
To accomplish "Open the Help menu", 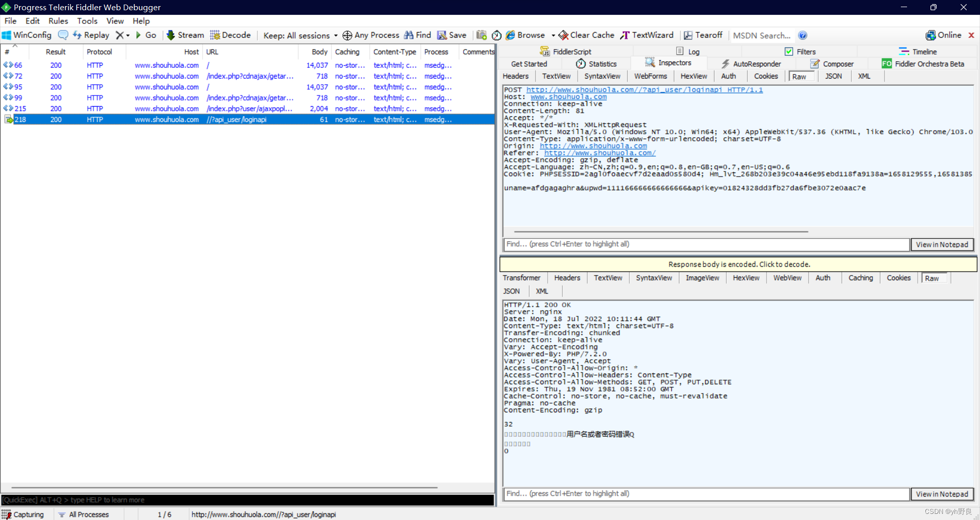I will [x=141, y=21].
